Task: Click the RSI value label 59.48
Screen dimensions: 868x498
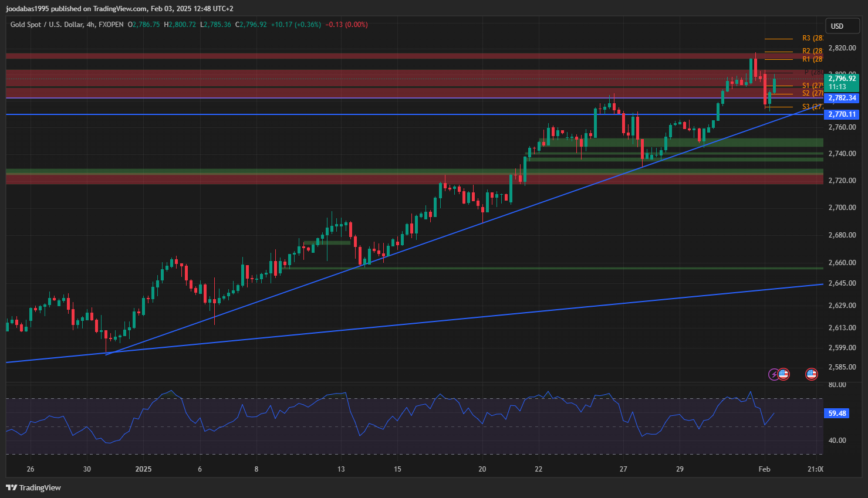Action: coord(837,414)
